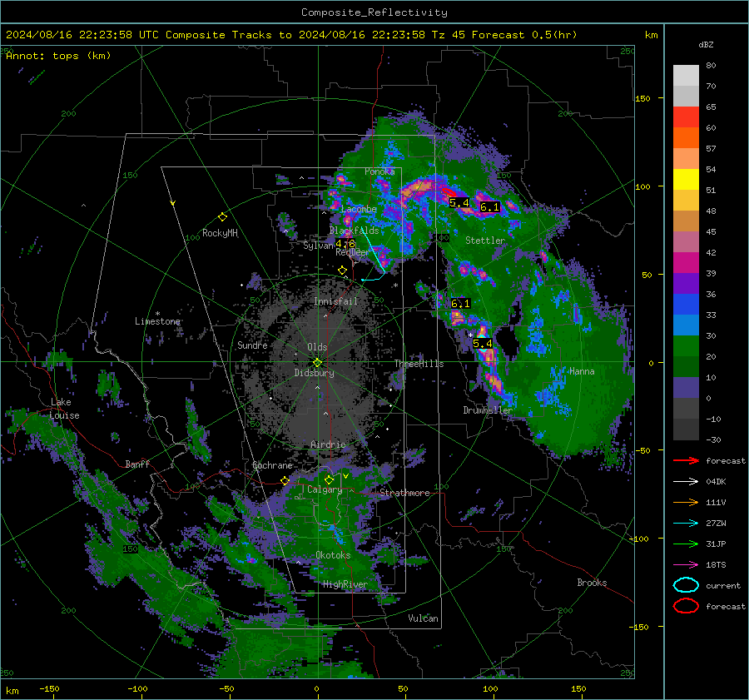Click the Cochrane town label

click(272, 465)
